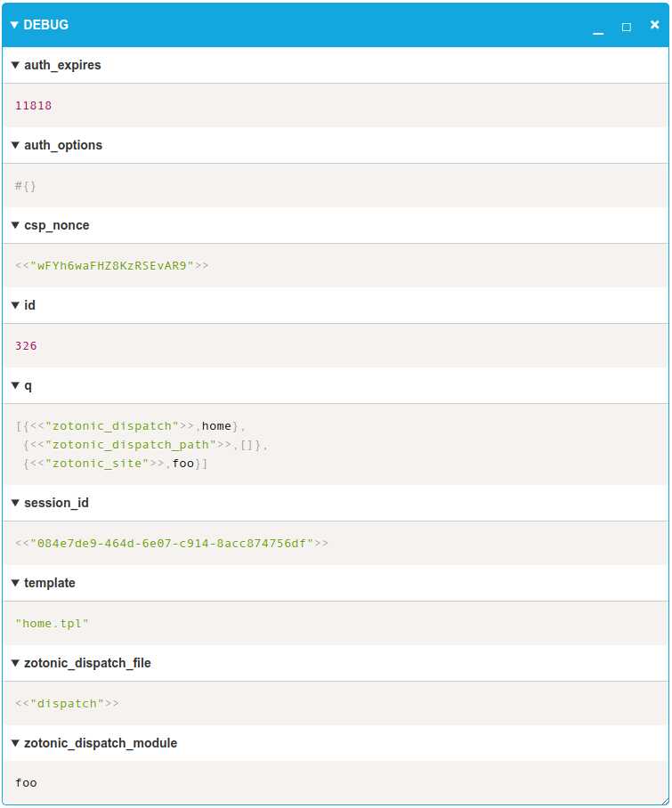Image resolution: width=672 pixels, height=808 pixels.
Task: Click the session_id heading label
Action: (56, 503)
